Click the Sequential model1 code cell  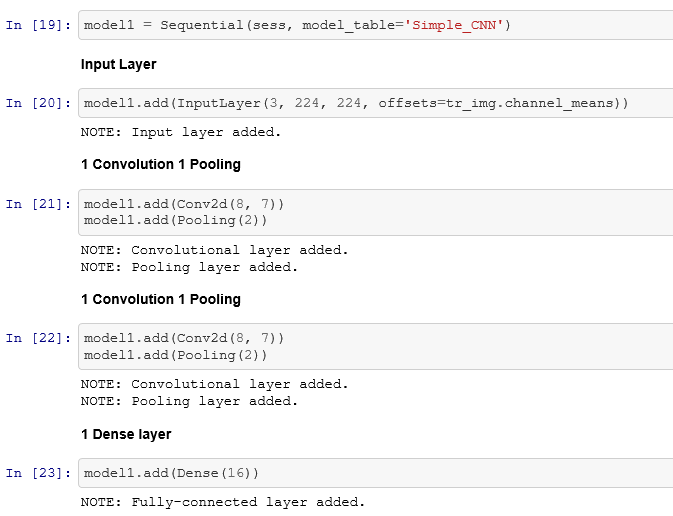[x=376, y=25]
